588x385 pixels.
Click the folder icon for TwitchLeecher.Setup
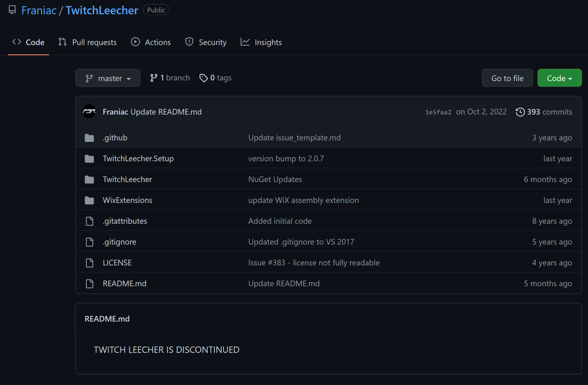89,158
